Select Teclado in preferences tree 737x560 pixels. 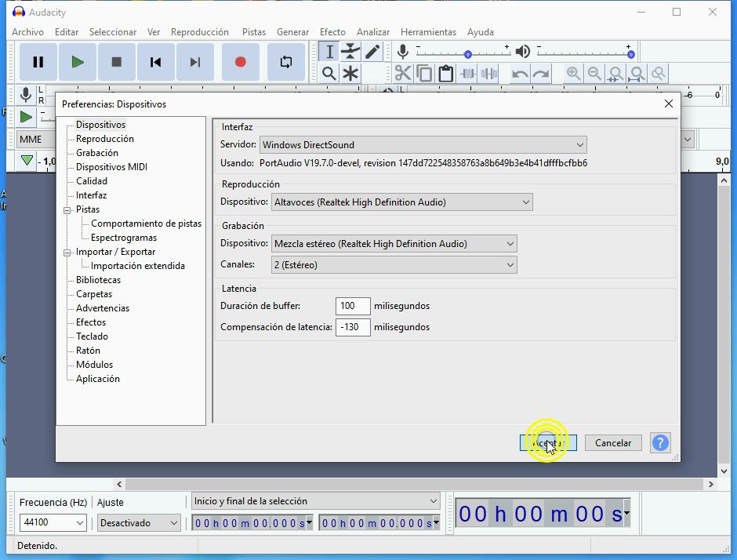[93, 336]
